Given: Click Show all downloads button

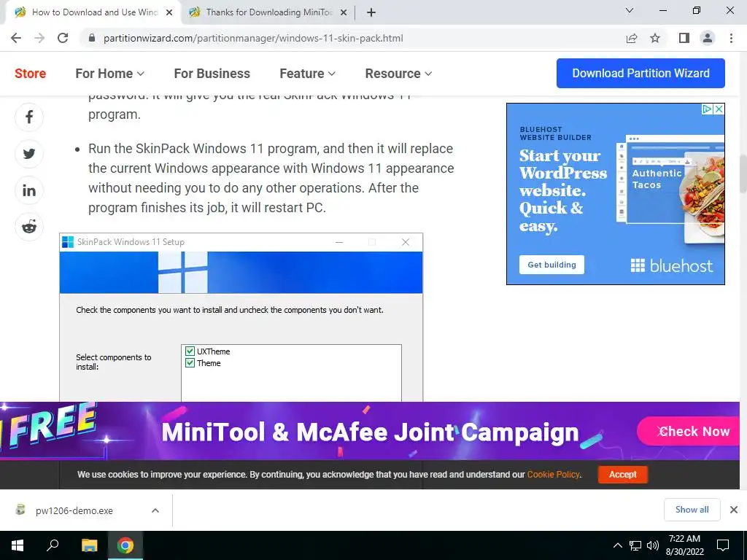Looking at the screenshot, I should 692,510.
